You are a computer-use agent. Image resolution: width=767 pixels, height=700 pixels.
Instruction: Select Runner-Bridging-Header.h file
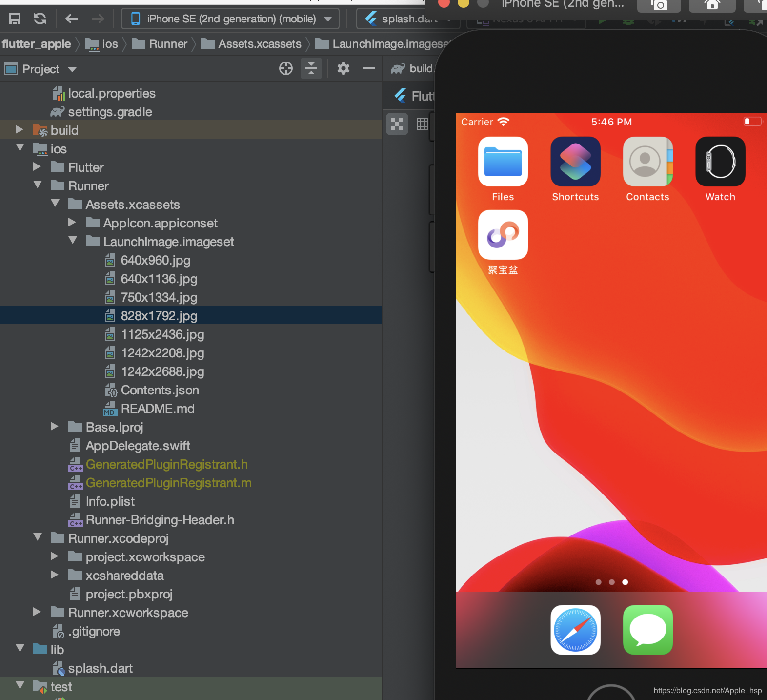(160, 520)
